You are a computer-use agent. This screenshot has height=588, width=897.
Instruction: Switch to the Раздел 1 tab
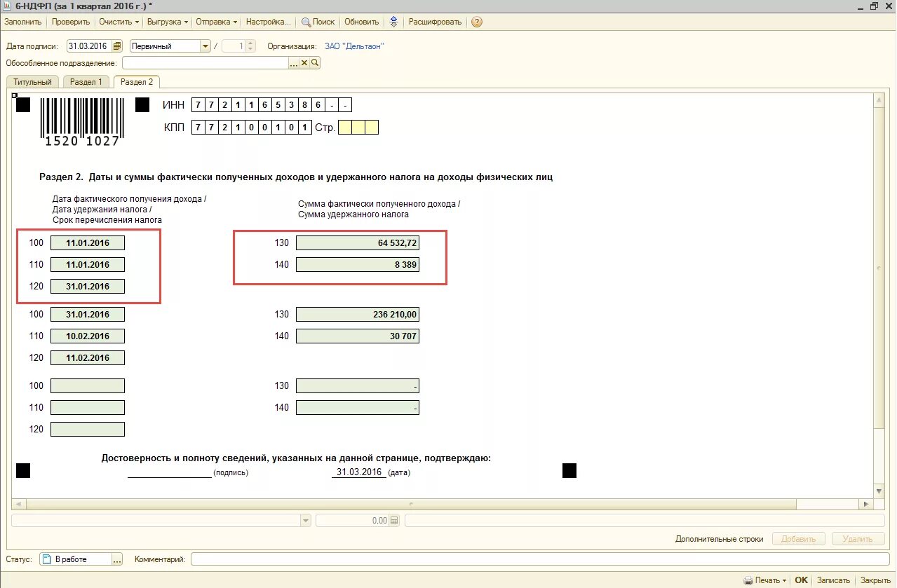86,82
